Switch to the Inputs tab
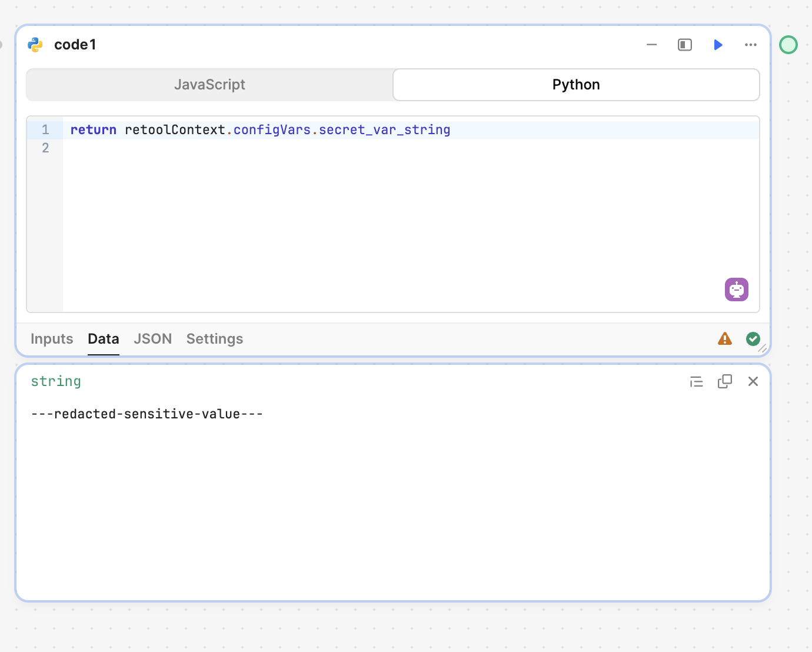 coord(51,339)
